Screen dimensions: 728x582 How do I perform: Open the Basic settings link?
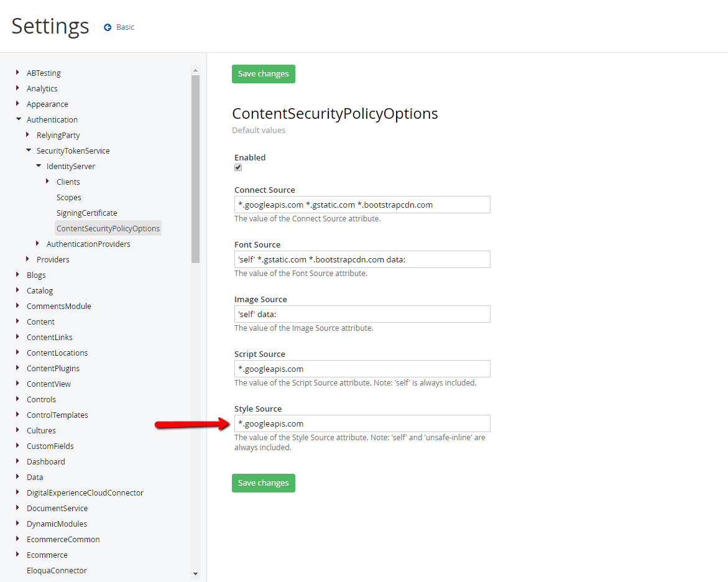(125, 27)
